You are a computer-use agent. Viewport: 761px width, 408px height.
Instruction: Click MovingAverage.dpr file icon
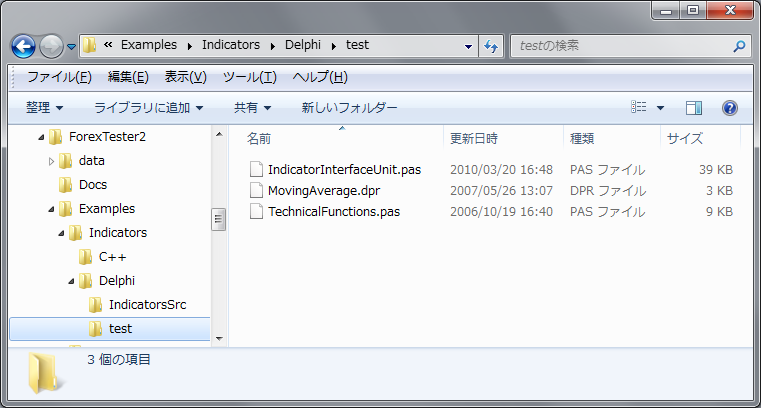(x=256, y=190)
